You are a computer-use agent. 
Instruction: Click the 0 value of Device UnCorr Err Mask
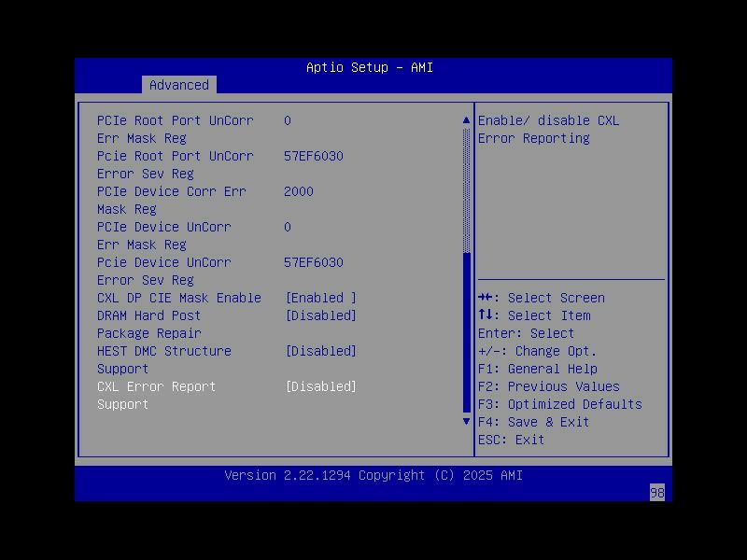click(288, 227)
